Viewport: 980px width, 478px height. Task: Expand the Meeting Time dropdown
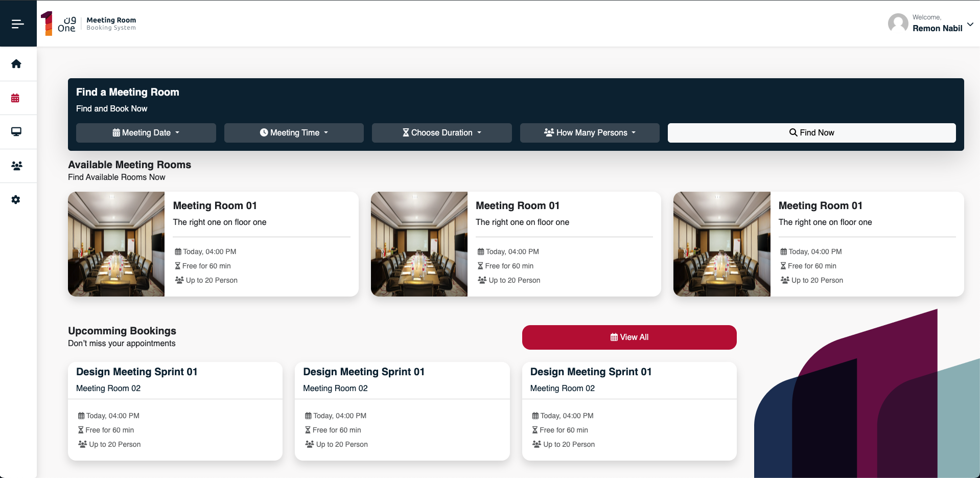pos(294,133)
